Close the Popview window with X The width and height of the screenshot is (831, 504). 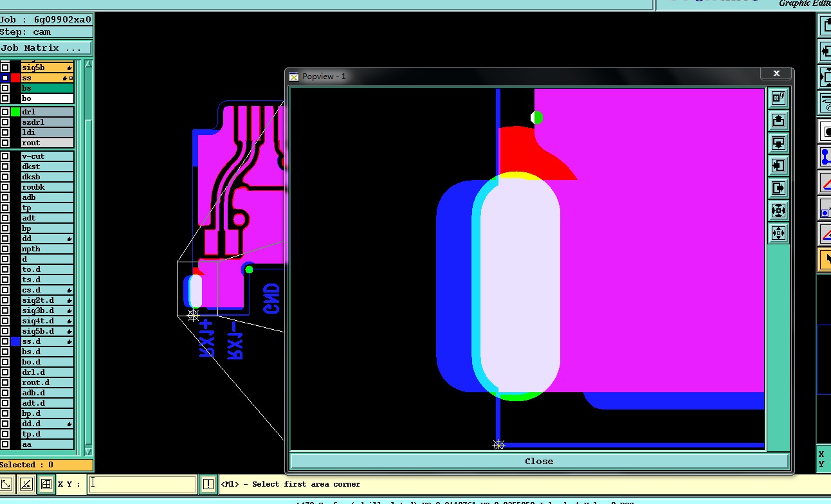[776, 74]
